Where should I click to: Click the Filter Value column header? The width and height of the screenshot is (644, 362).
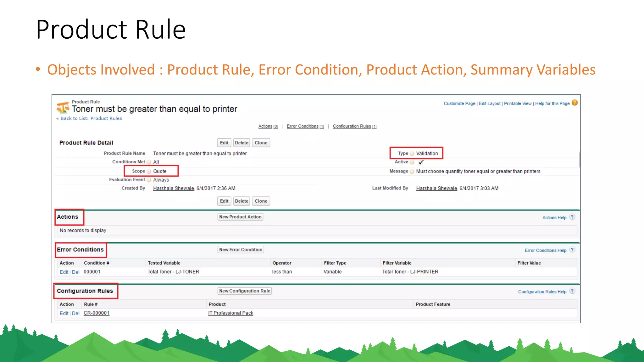coord(529,263)
